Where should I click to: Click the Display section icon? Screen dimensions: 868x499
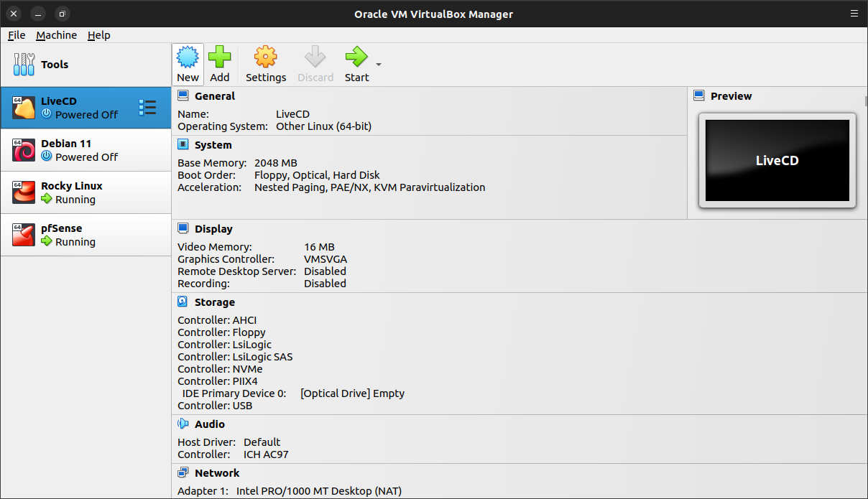(183, 228)
